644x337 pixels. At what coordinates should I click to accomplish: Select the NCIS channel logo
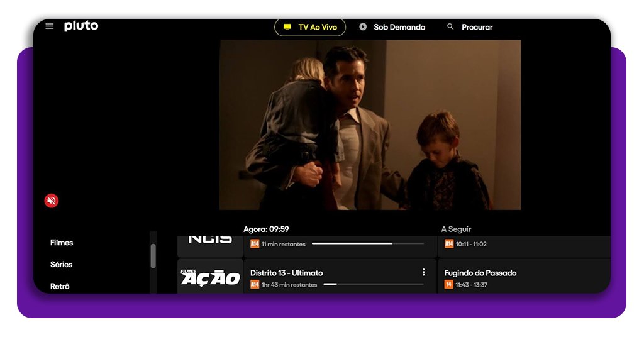pyautogui.click(x=210, y=246)
